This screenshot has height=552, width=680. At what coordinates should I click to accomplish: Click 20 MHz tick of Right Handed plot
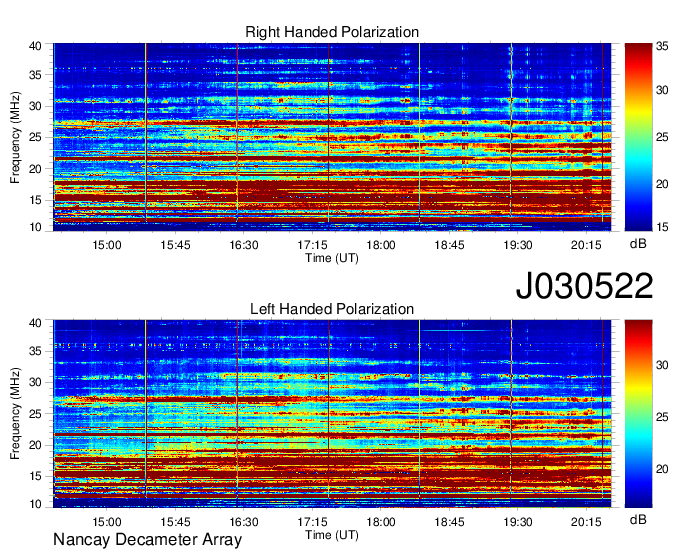[x=36, y=169]
